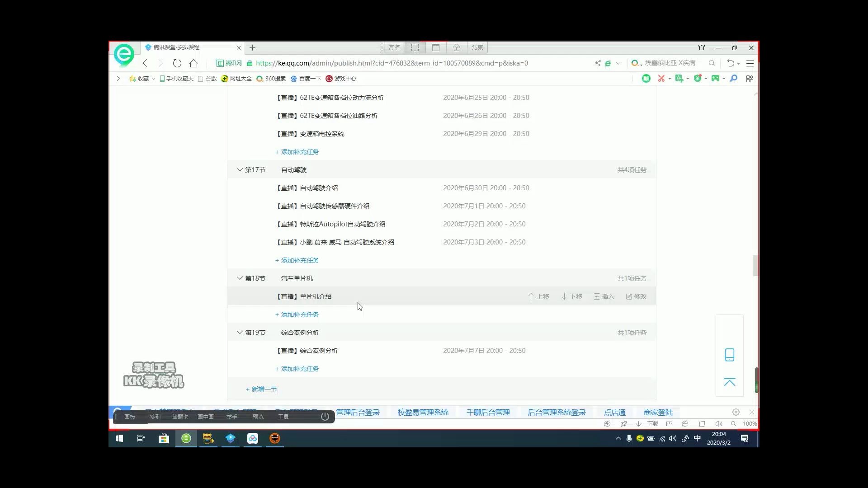Click 添加补充任务 under 第17节

(x=297, y=260)
